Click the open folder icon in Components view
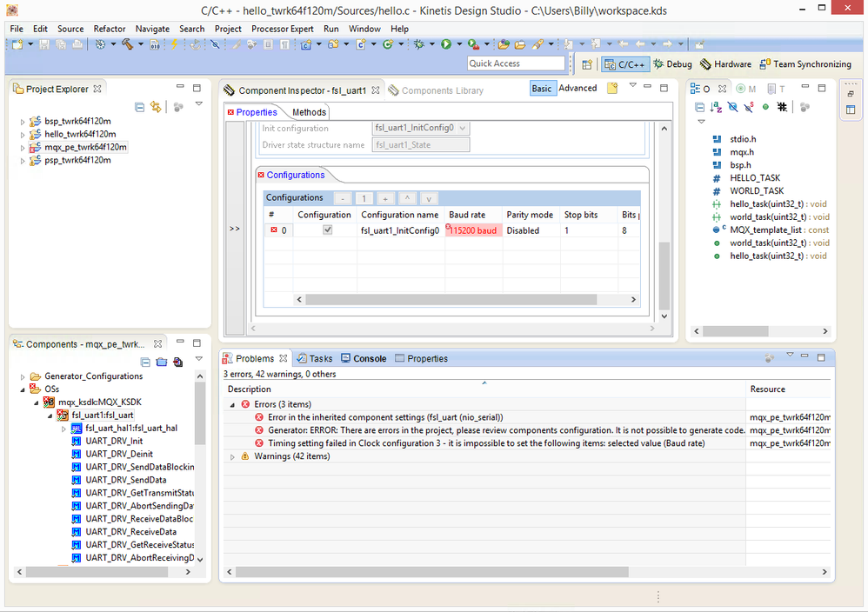 (162, 363)
